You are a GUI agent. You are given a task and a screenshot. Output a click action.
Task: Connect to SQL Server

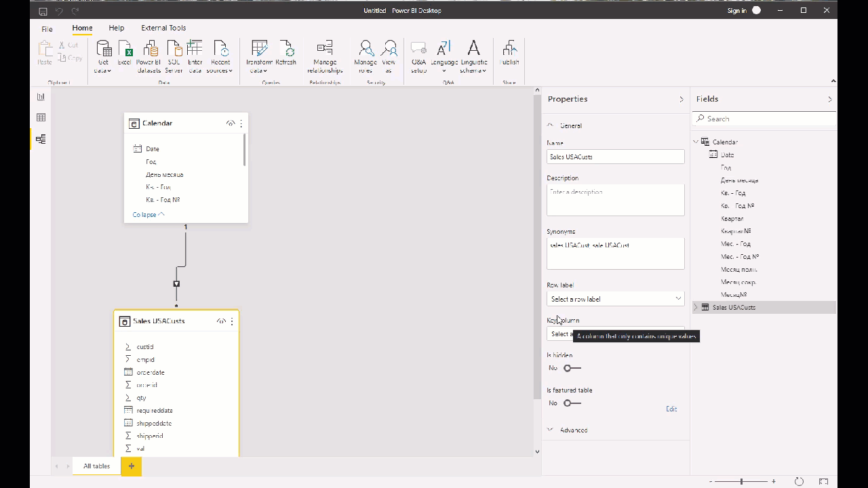pos(174,57)
